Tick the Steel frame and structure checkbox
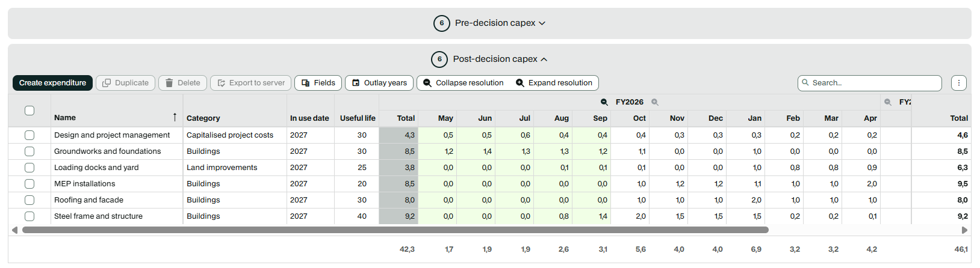The image size is (980, 268). click(x=29, y=216)
